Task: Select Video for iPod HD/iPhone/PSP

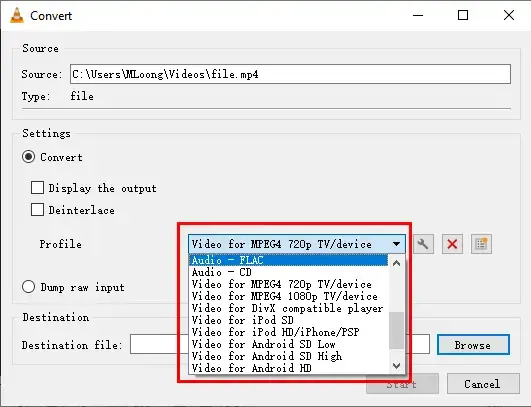Action: (288, 332)
